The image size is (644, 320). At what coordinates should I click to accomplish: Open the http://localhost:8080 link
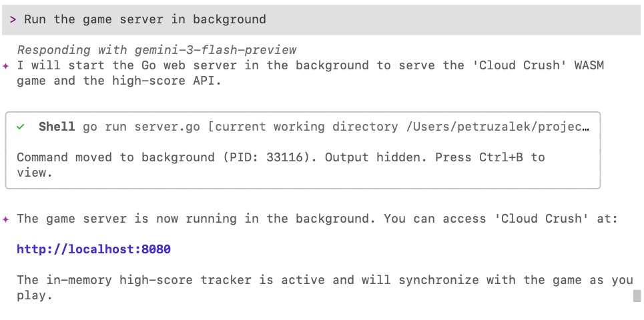pyautogui.click(x=93, y=249)
